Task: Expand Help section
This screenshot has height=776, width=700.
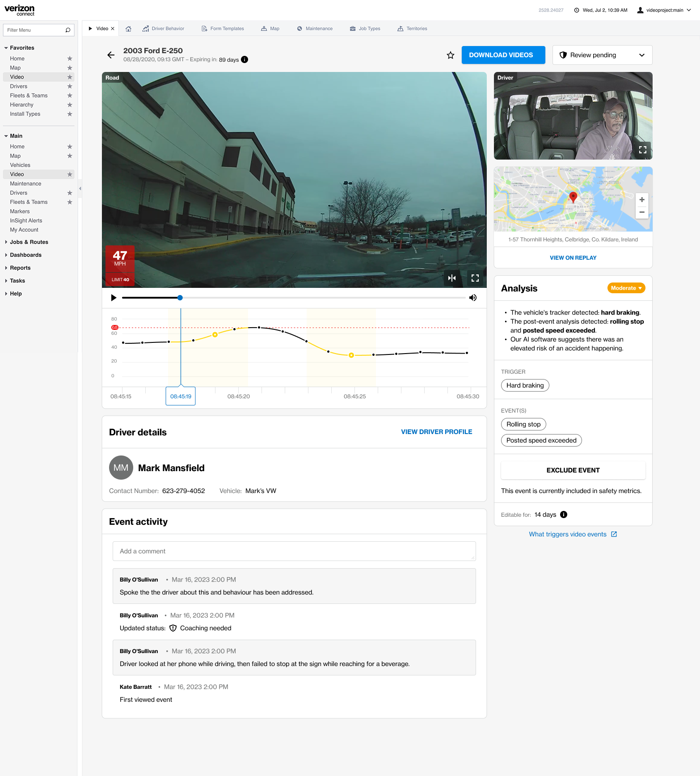Action: [6, 294]
